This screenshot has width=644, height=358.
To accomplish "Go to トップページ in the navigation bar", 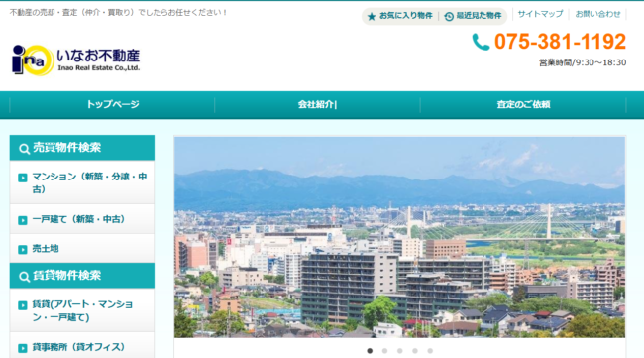I will 113,105.
